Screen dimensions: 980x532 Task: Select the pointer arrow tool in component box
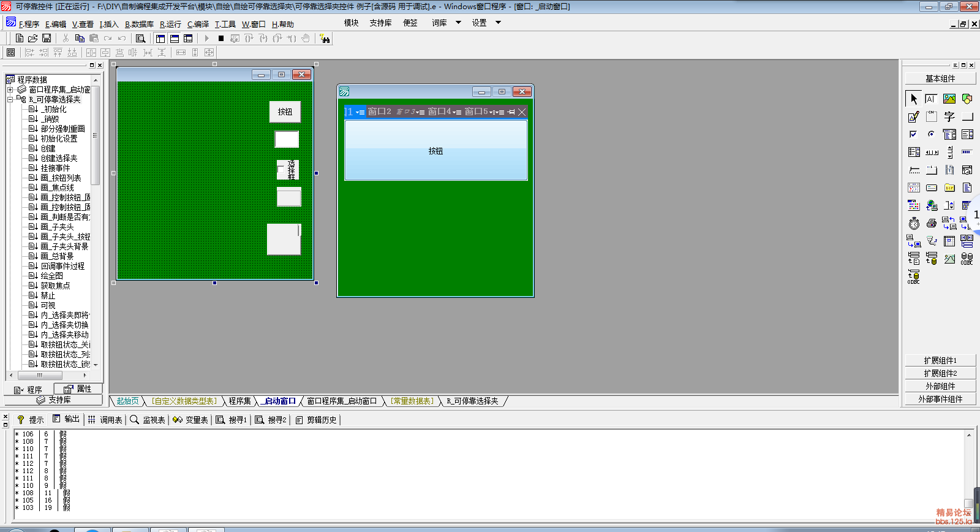tap(914, 99)
